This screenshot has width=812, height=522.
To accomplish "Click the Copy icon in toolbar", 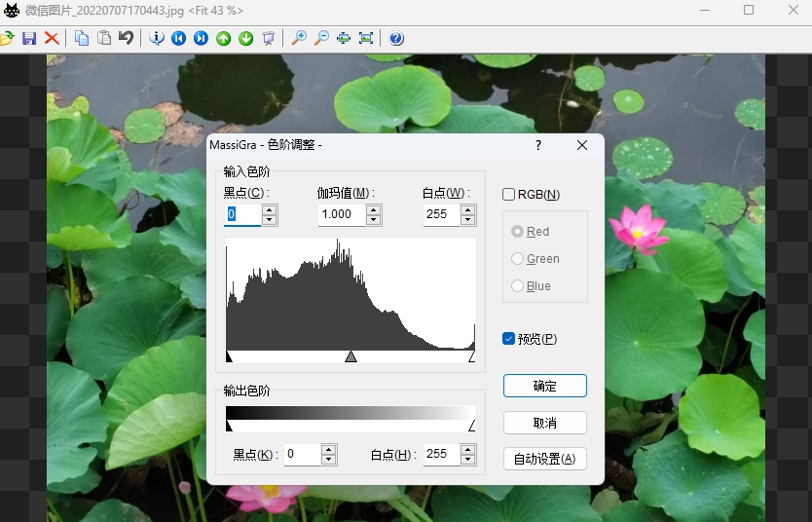I will point(82,38).
